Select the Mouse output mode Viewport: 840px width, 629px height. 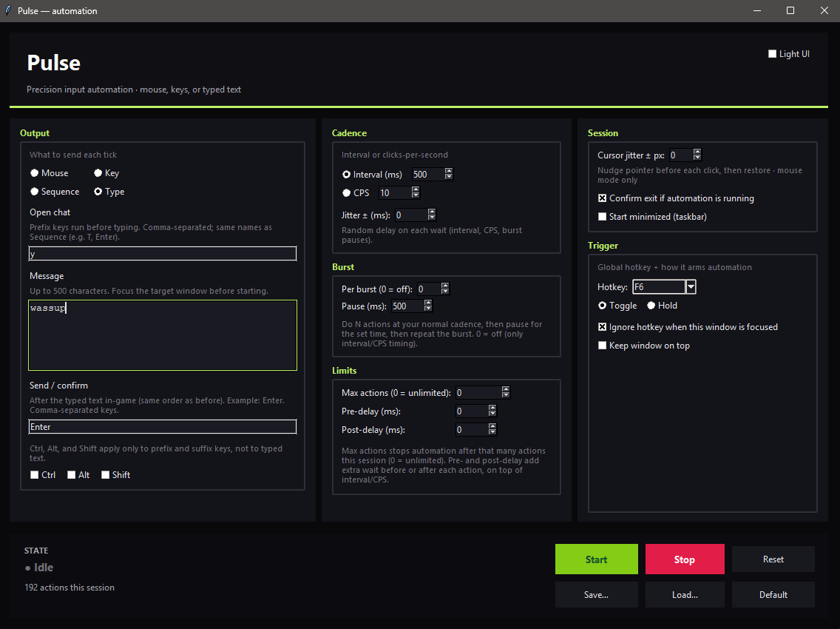(50, 172)
